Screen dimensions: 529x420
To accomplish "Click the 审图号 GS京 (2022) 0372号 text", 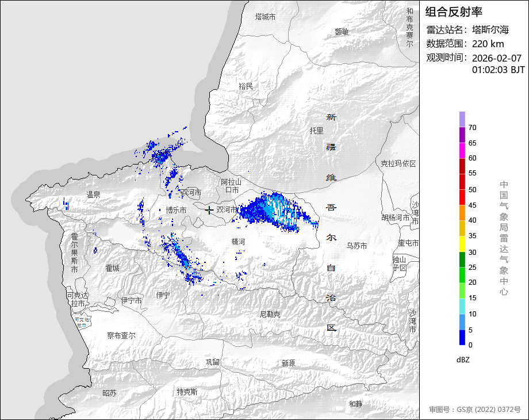I will [475, 410].
